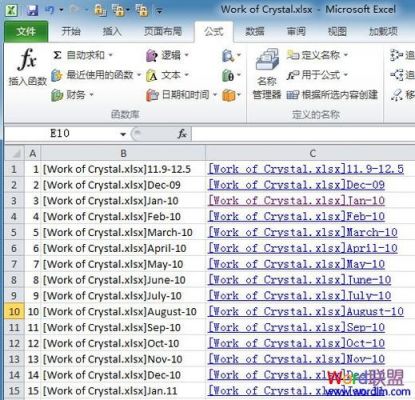Select cell [Work of Crystal.xlsx]Nov-10 in column B
The width and height of the screenshot is (415, 400).
[x=123, y=359]
